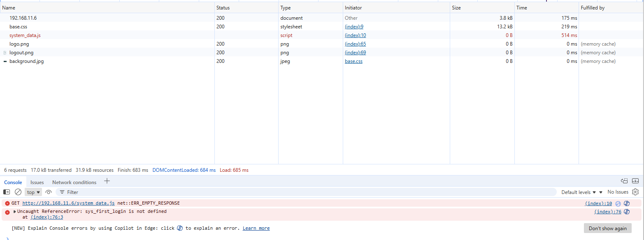Click the 6 requests summary text
The height and width of the screenshot is (240, 644).
[x=15, y=170]
